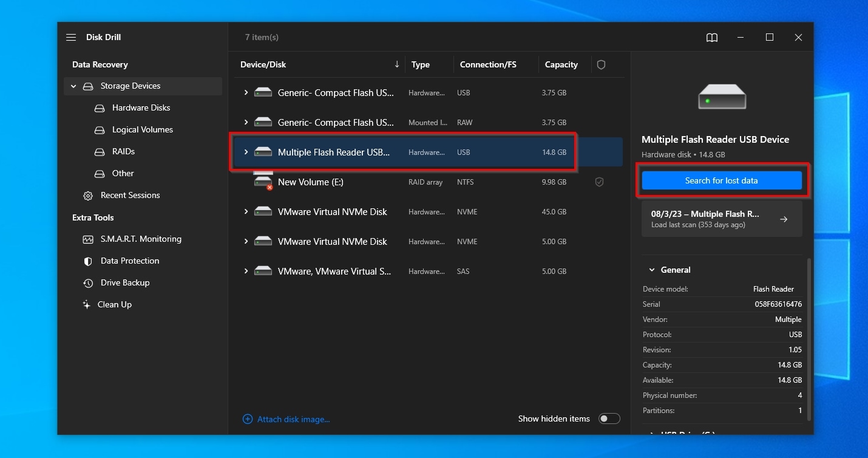The width and height of the screenshot is (868, 458).
Task: Click the SAS connection cell
Action: (463, 272)
